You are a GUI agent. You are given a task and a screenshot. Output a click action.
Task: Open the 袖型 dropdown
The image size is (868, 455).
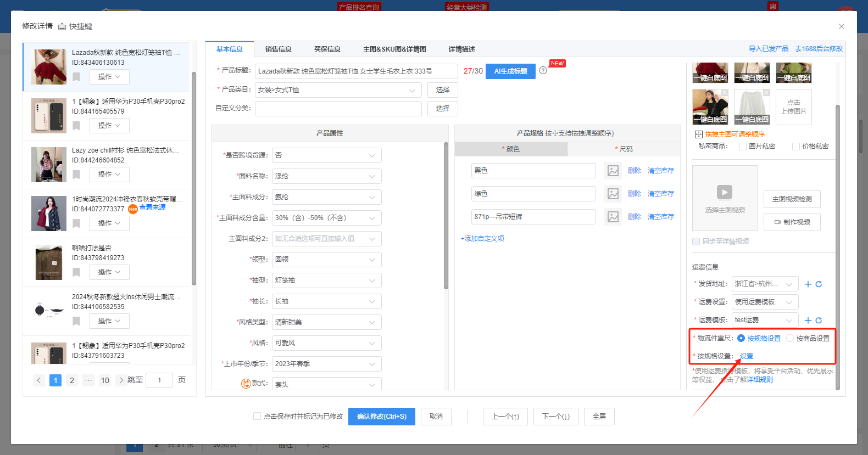[327, 280]
